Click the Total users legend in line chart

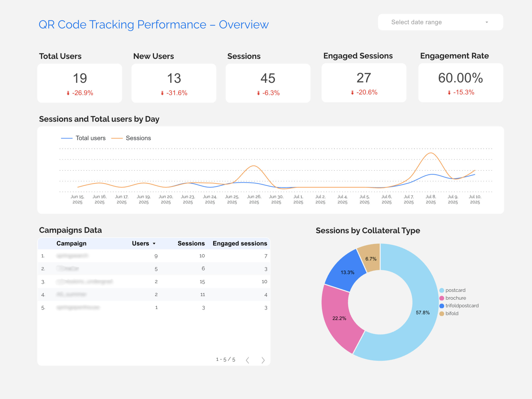91,138
